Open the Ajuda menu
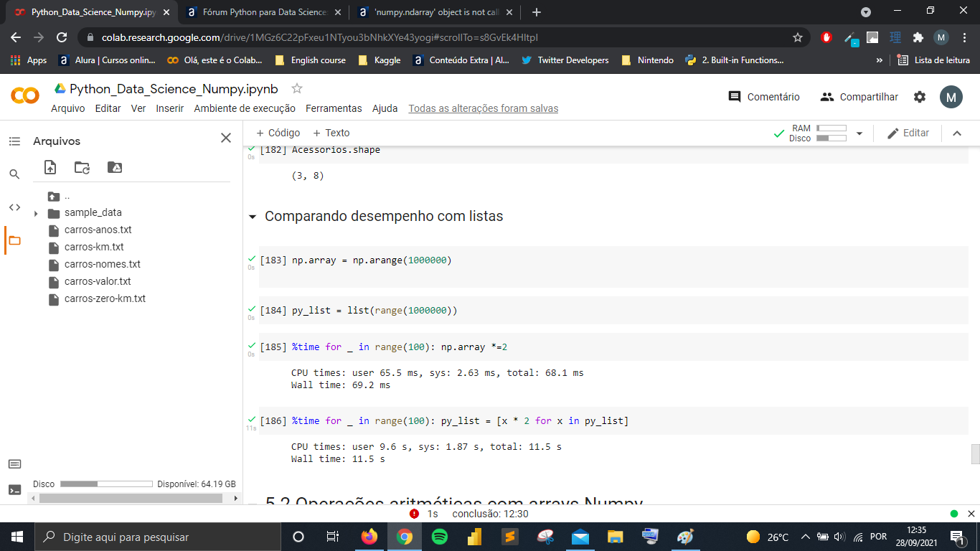 point(385,108)
